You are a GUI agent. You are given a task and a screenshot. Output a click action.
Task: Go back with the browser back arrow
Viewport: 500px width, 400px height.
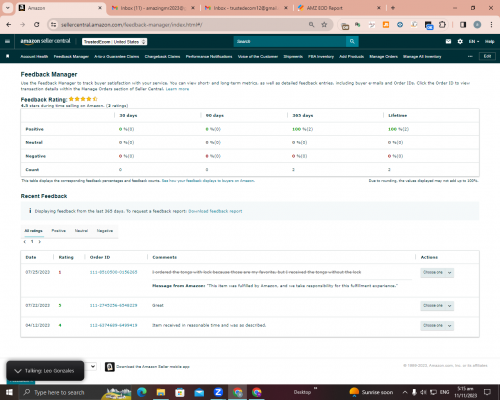(x=9, y=25)
